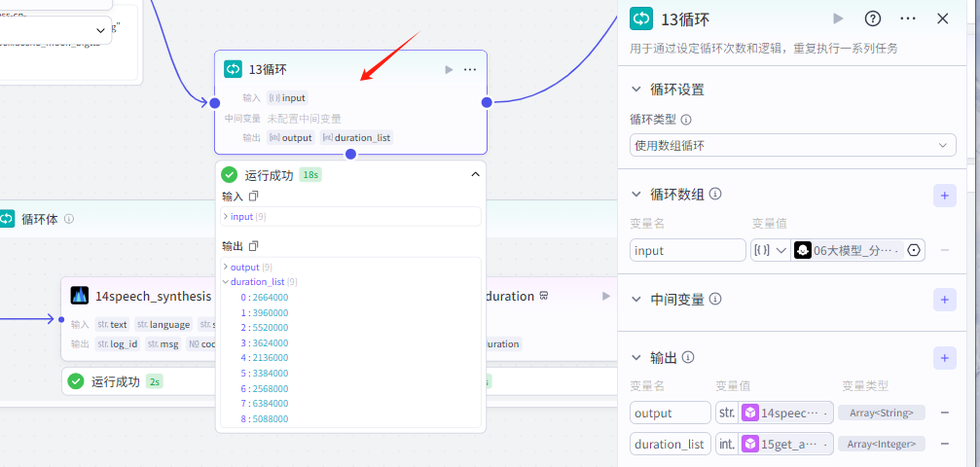Edit the duration_list variable name field
The image size is (980, 467).
click(x=670, y=444)
